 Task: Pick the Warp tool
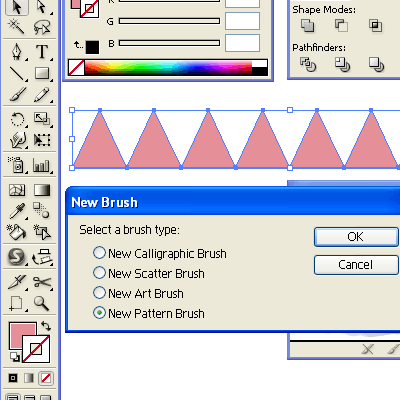click(17, 140)
